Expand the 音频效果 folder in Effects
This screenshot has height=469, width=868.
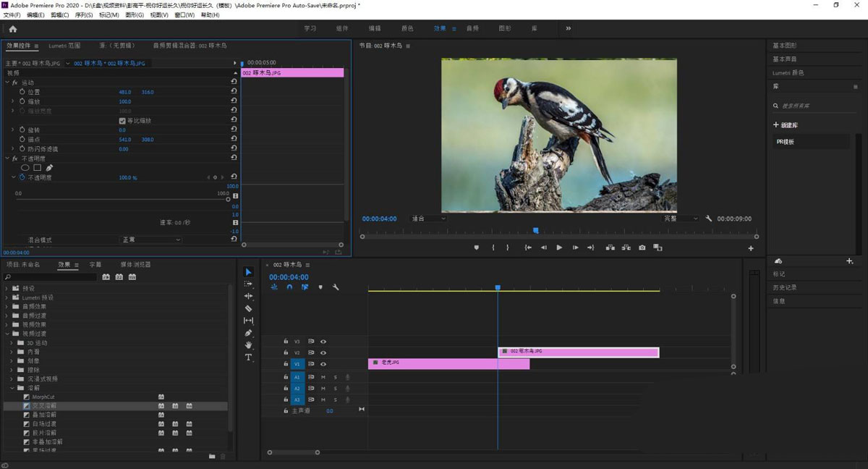[x=7, y=306]
